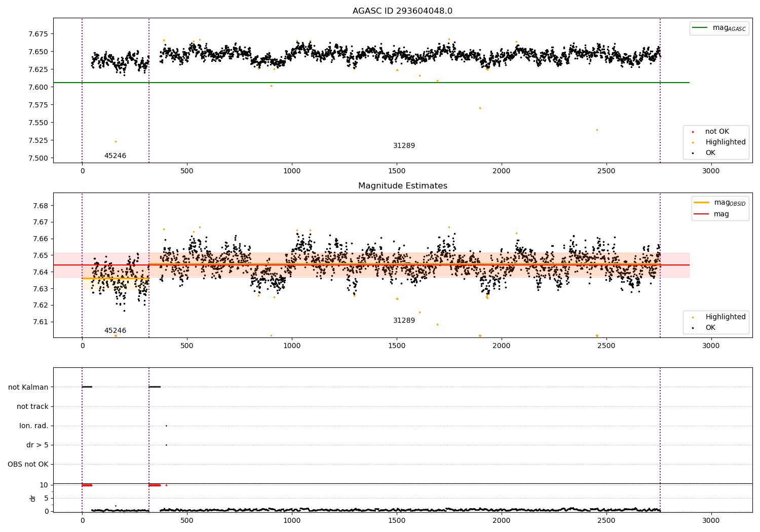Image resolution: width=760 pixels, height=532 pixels.
Task: Click observation label 31289 in top plot
Action: pyautogui.click(x=404, y=146)
